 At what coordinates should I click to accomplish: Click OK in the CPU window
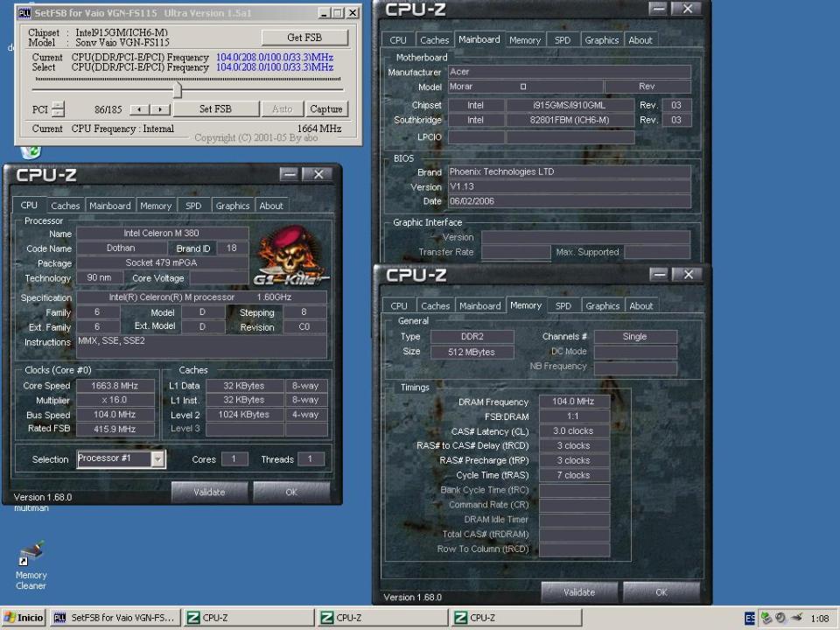pyautogui.click(x=291, y=492)
